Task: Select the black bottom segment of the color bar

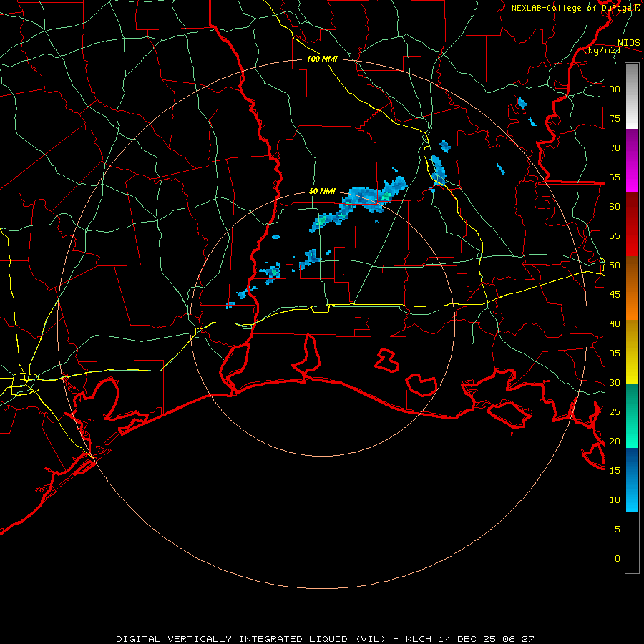Action: tap(632, 542)
